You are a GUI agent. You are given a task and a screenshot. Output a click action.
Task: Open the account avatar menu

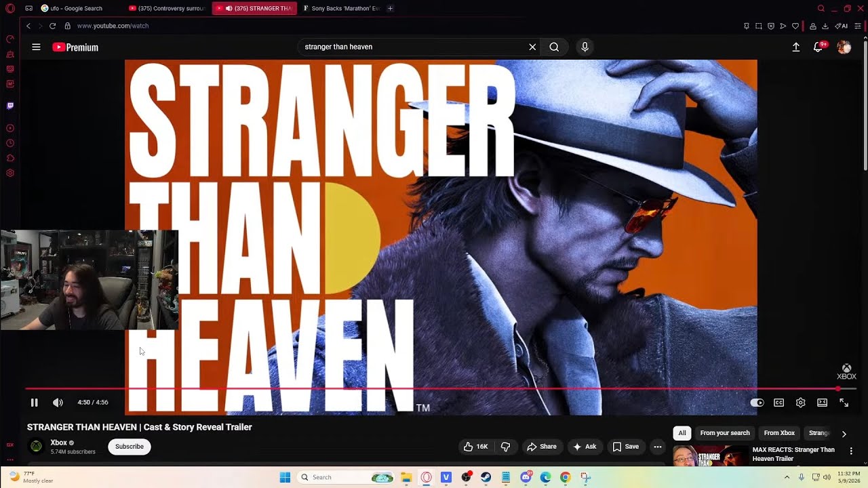pyautogui.click(x=844, y=47)
